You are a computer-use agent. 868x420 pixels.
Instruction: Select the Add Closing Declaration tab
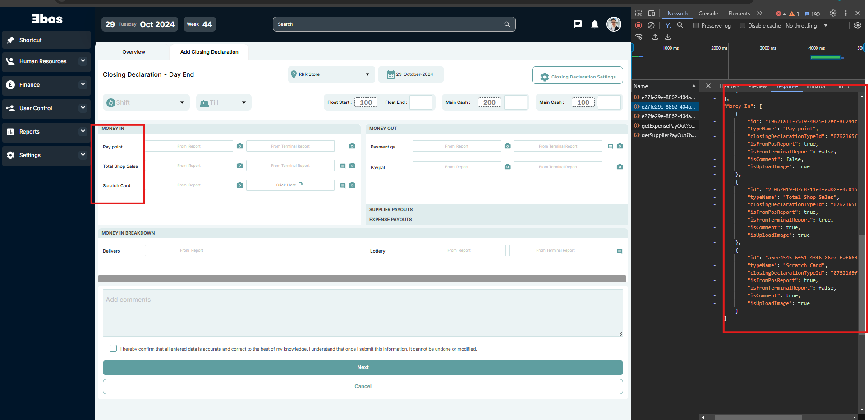[209, 52]
